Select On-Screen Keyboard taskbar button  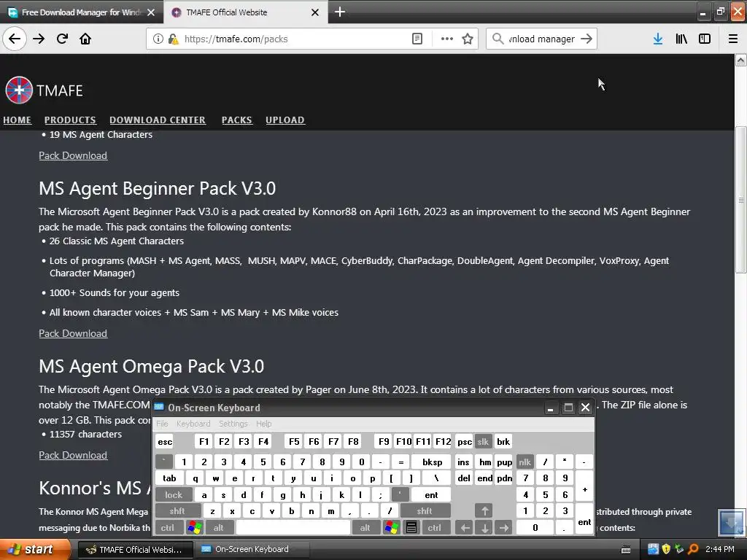(252, 549)
